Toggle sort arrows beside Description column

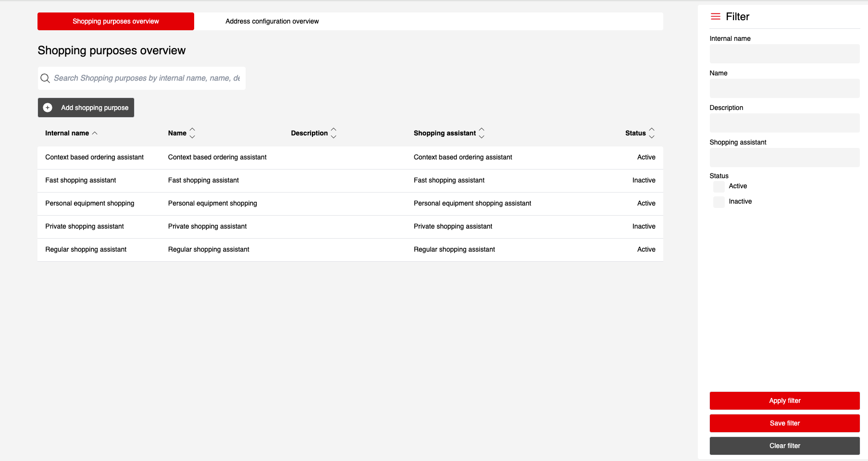[x=334, y=133]
